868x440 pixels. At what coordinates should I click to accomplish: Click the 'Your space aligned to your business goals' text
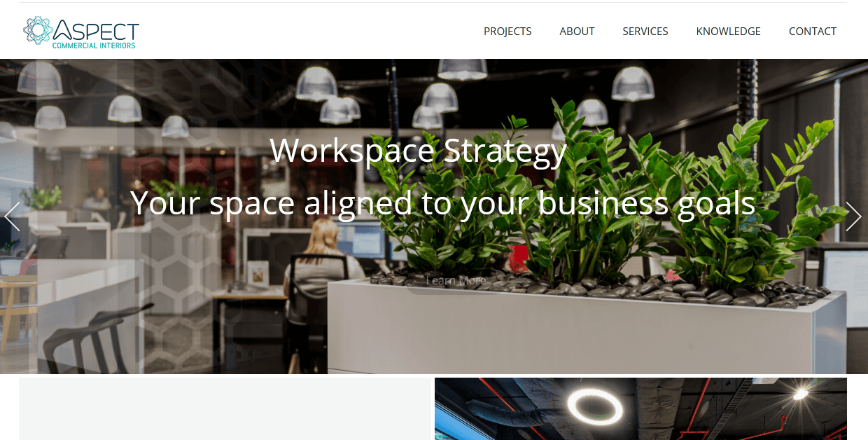click(x=442, y=203)
